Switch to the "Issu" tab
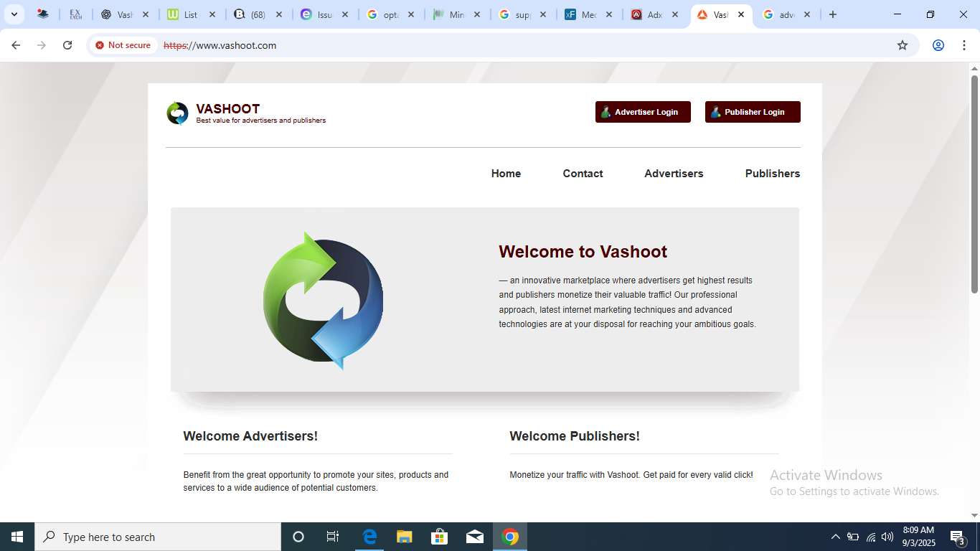This screenshot has width=980, height=551. [x=324, y=14]
